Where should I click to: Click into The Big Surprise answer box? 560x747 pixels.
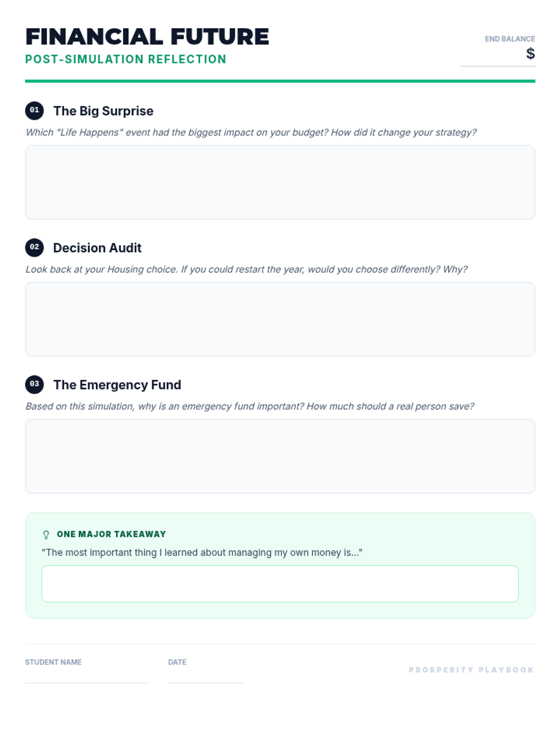[x=280, y=182]
